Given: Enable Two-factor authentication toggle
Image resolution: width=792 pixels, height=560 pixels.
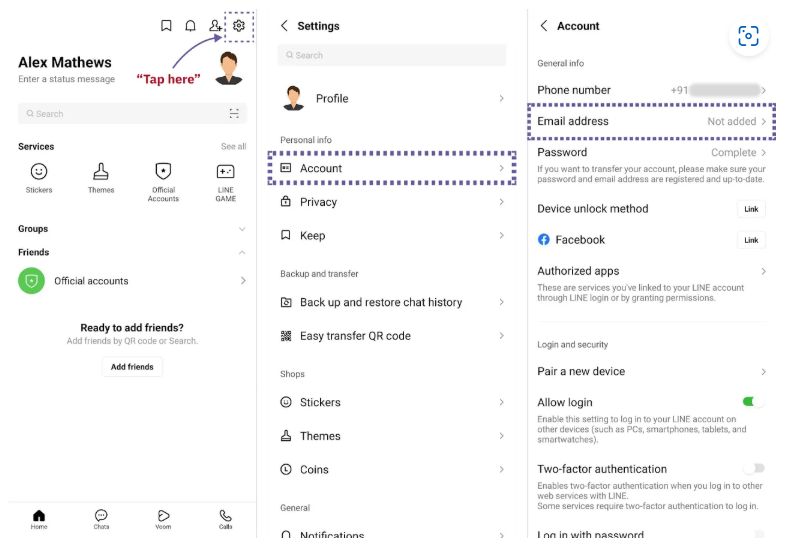Looking at the screenshot, I should (754, 468).
